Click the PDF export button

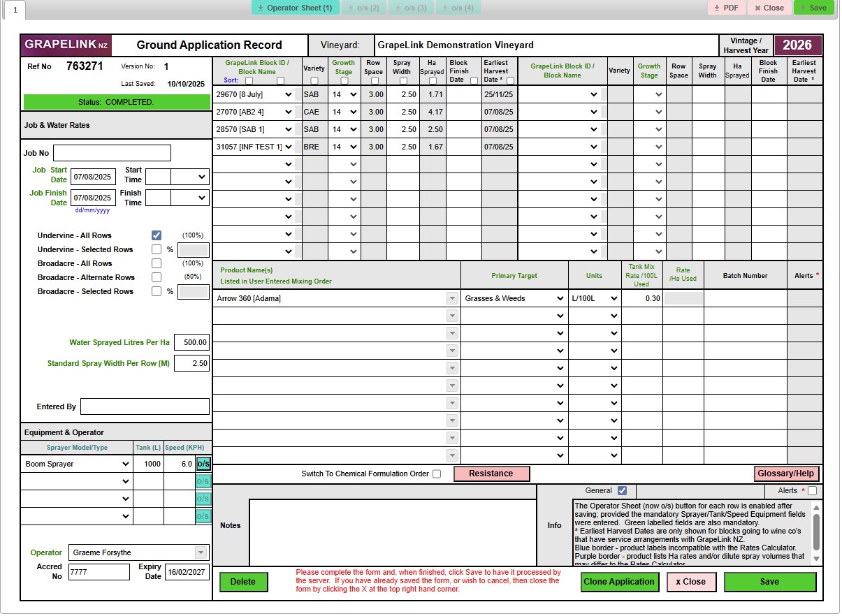(726, 8)
